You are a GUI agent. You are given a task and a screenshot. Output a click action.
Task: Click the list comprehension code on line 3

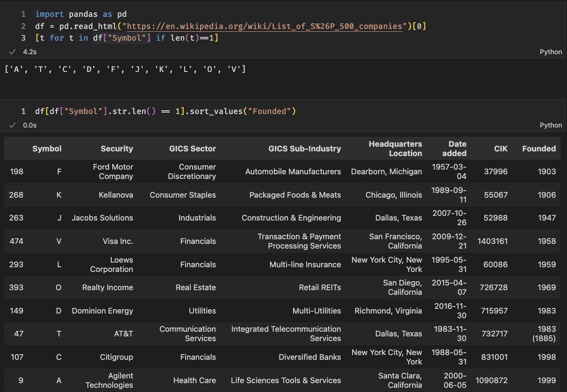click(x=127, y=38)
